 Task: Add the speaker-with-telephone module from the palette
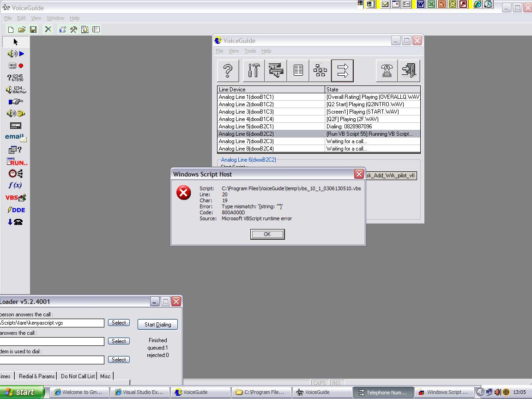click(x=16, y=113)
